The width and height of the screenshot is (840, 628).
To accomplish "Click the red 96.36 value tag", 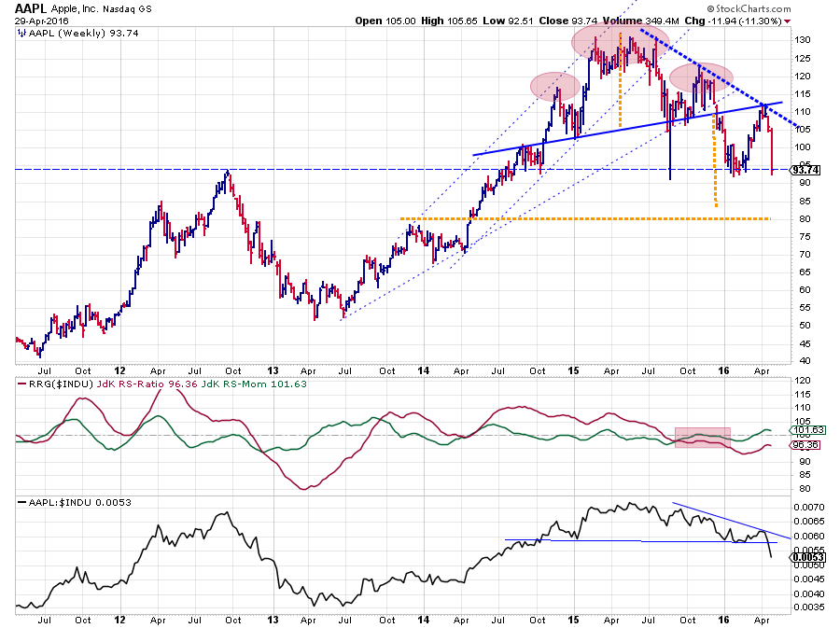I will (806, 445).
